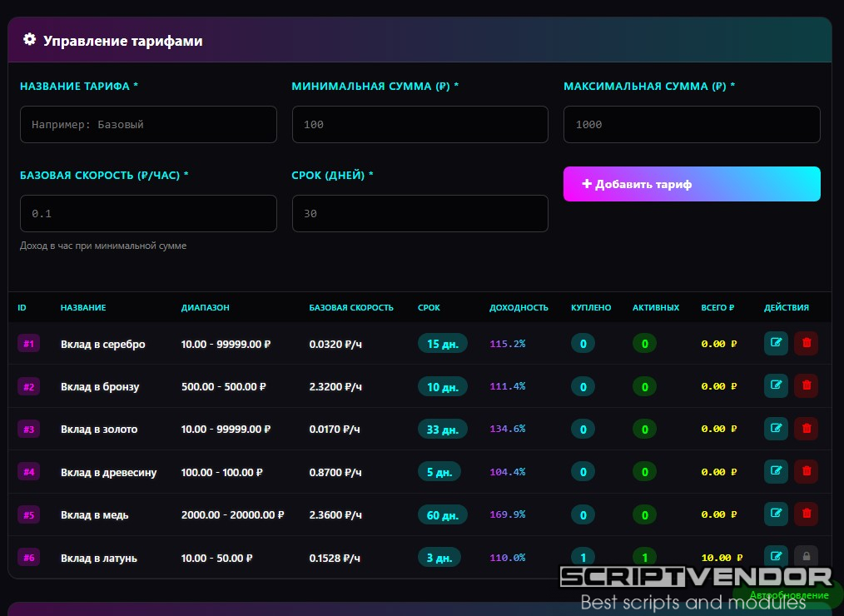The image size is (844, 616).
Task: Remove the "Вклад в золото" tariff
Action: (x=806, y=429)
